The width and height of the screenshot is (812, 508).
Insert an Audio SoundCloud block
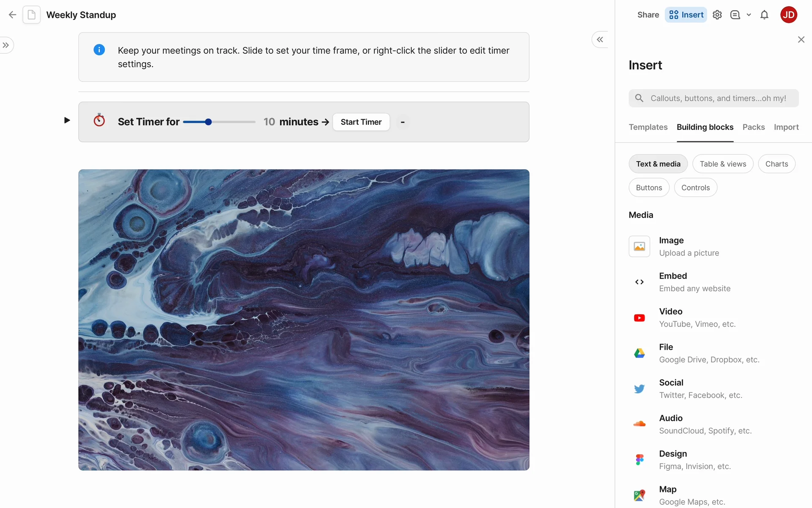pyautogui.click(x=705, y=424)
